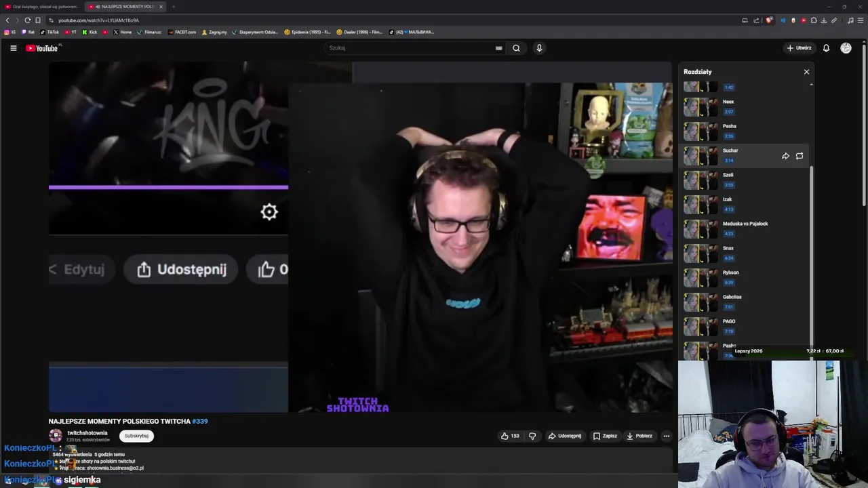Open the YouTube hamburger guide menu

pyautogui.click(x=13, y=48)
